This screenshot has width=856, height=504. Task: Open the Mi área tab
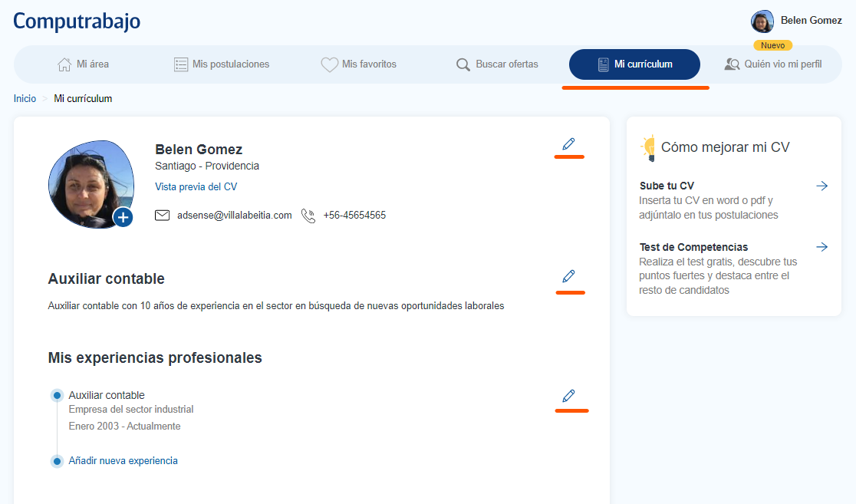point(84,64)
